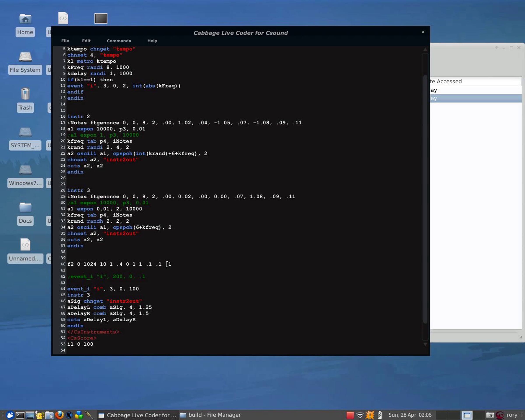
Task: Switch to Cabbage Live Coder taskbar button
Action: click(138, 415)
